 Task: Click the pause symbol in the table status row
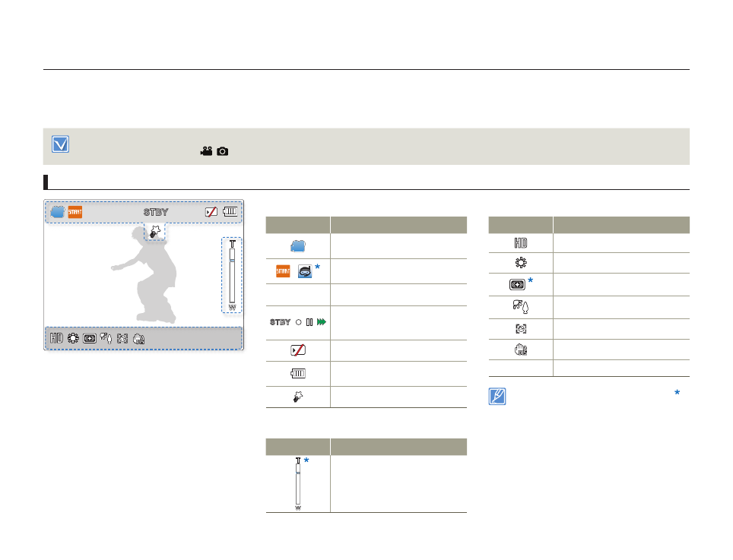309,322
